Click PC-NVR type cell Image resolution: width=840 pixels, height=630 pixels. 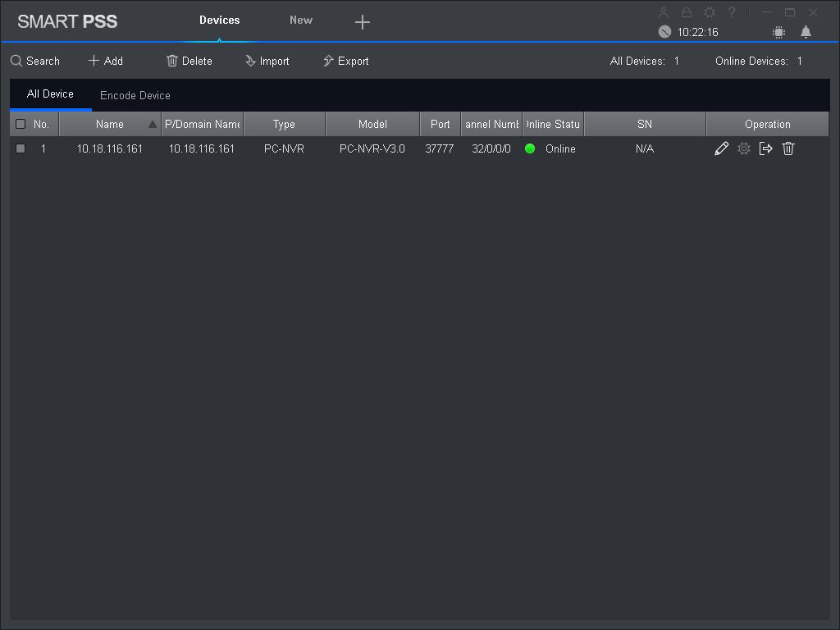pos(284,148)
